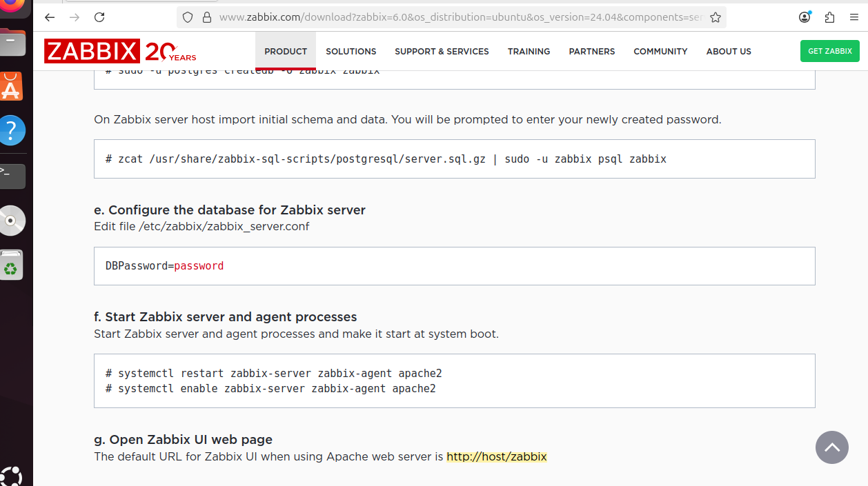
Task: Click the shield tracking protection icon
Action: [188, 17]
